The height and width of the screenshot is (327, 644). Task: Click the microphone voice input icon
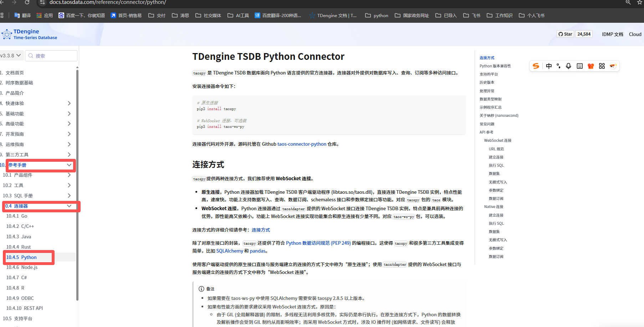tap(568, 66)
